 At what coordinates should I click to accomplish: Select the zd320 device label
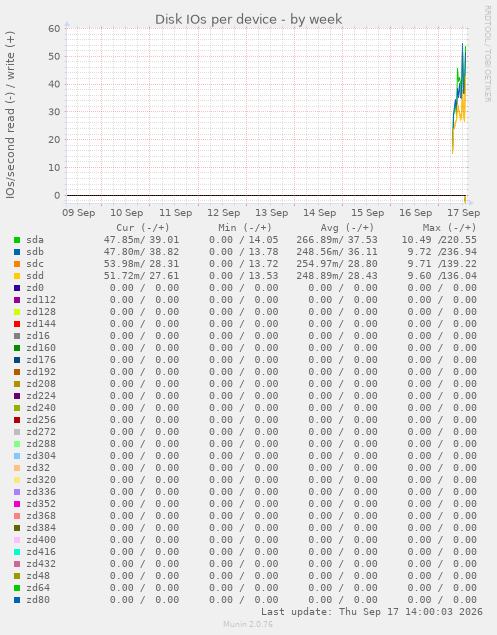[x=41, y=480]
